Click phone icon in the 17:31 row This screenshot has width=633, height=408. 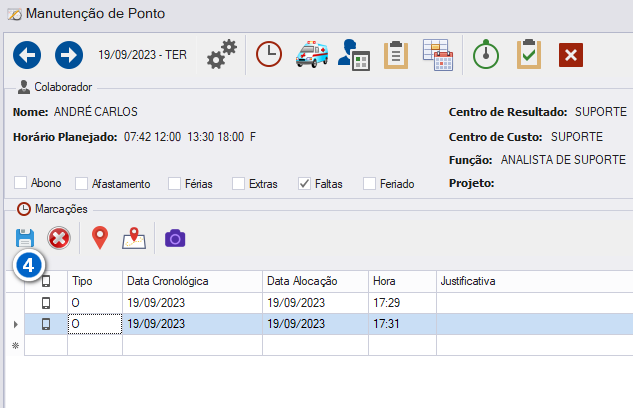[x=46, y=324]
